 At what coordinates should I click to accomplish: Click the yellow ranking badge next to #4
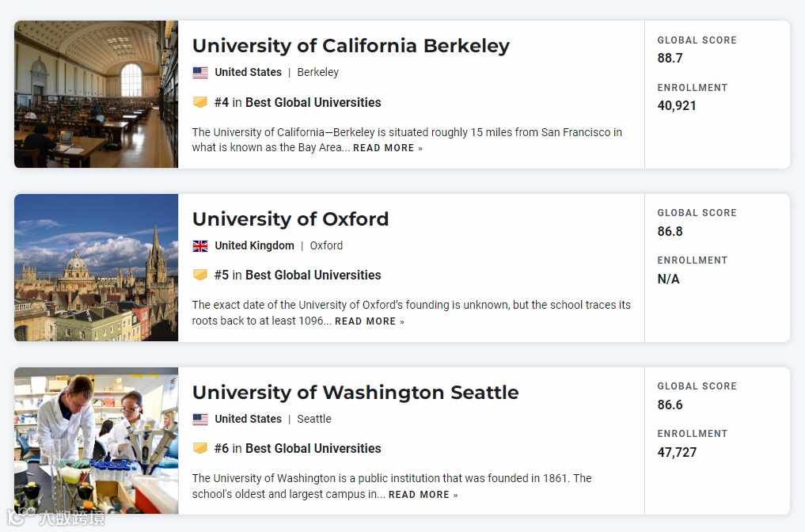pyautogui.click(x=200, y=102)
